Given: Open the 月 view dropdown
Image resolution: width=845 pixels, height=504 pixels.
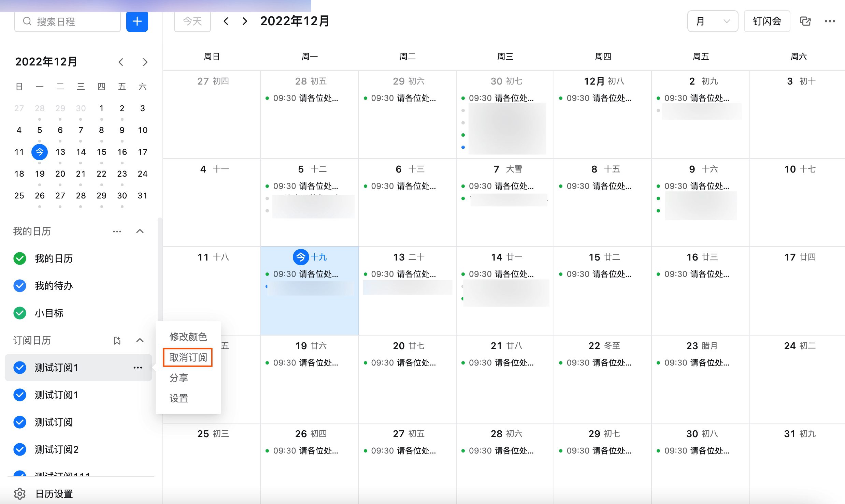Looking at the screenshot, I should [x=713, y=21].
